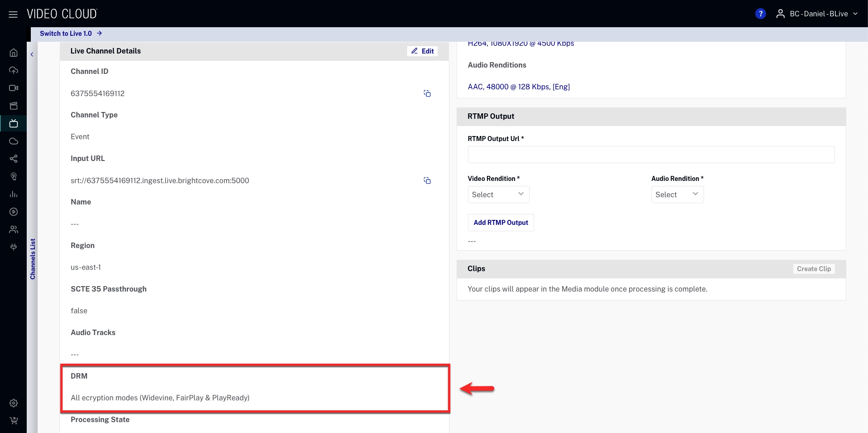Screen dimensions: 868x433
Task: Click Switch to Live 1.0 link
Action: click(x=71, y=34)
